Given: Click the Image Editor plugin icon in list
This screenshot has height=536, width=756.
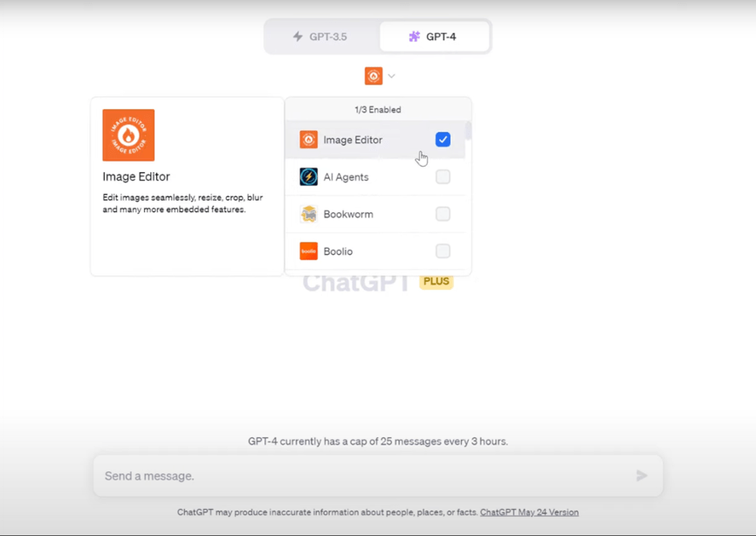Looking at the screenshot, I should (308, 140).
